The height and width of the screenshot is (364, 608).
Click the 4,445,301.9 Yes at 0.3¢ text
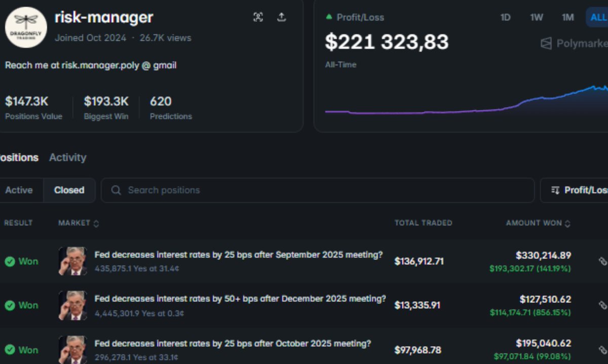139,313
